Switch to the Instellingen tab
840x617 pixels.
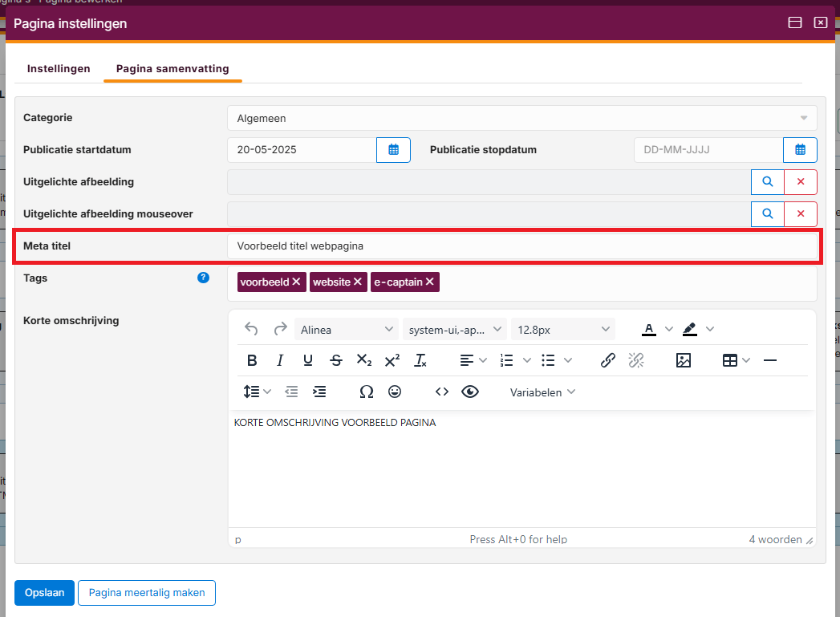[x=59, y=69]
